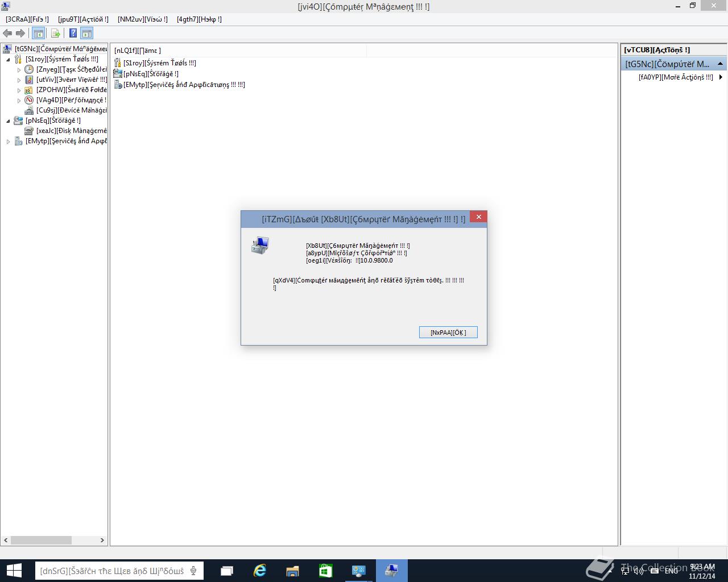Open Task View from taskbar
This screenshot has height=582, width=728.
[x=227, y=571]
